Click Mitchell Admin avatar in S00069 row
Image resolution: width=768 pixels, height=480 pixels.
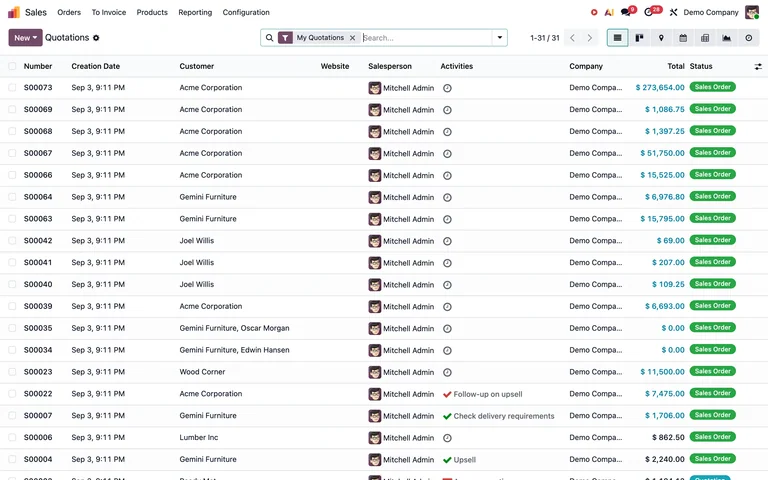pyautogui.click(x=375, y=110)
